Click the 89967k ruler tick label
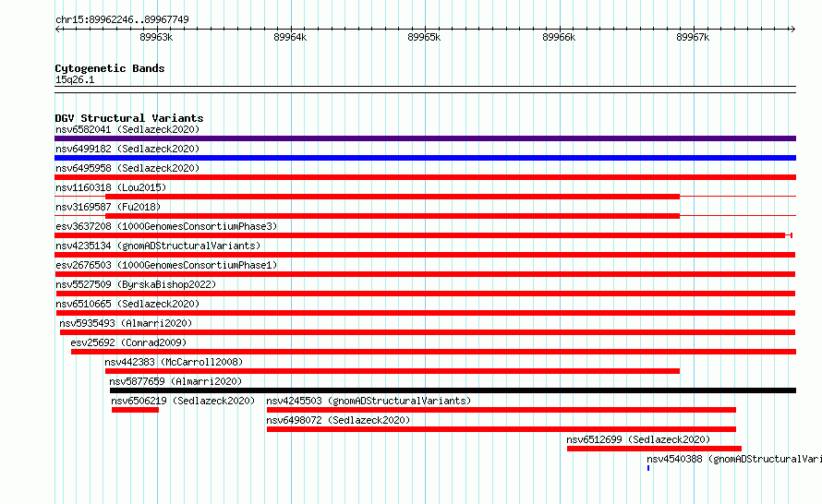 693,37
